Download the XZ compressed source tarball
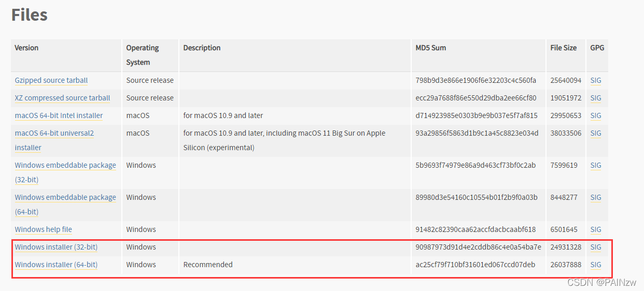The width and height of the screenshot is (644, 291). click(x=63, y=98)
